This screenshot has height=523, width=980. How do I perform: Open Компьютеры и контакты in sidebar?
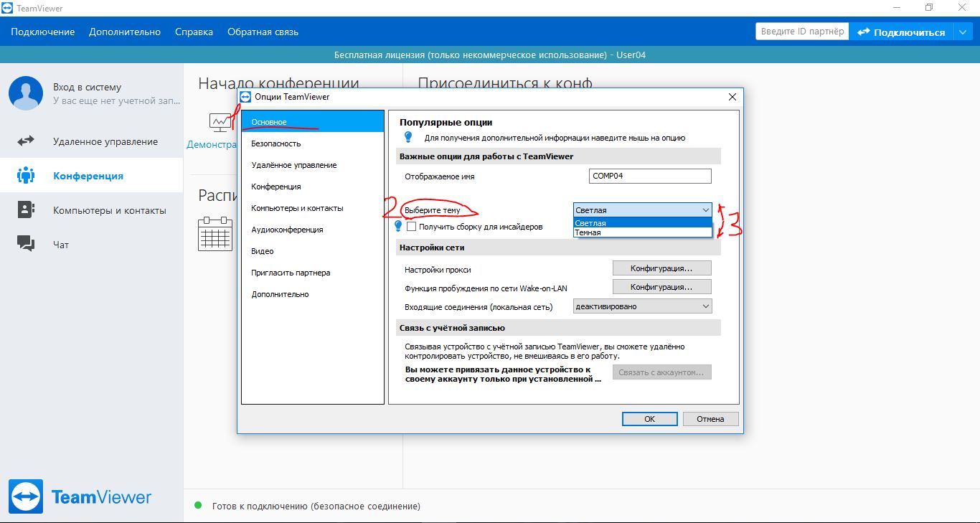[91, 210]
